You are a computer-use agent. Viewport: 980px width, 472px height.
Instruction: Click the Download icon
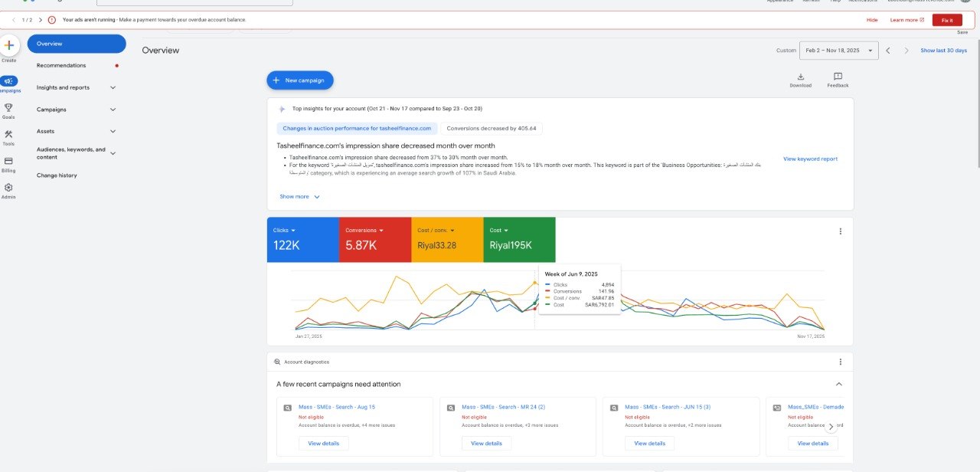click(800, 77)
